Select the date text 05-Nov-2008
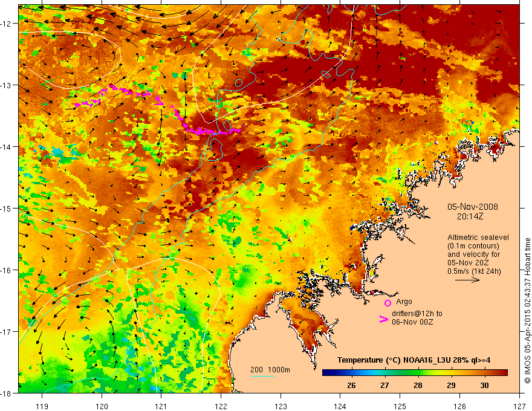Image resolution: width=532 pixels, height=411 pixels. (x=473, y=207)
